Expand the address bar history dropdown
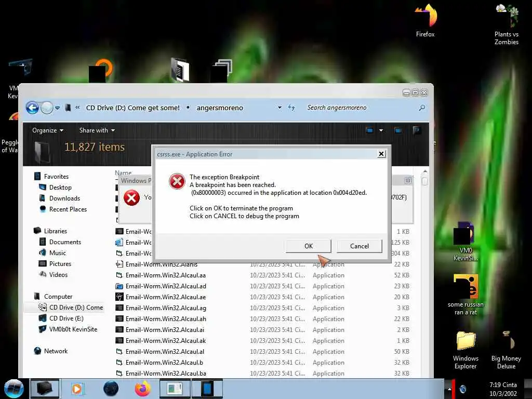This screenshot has height=399, width=532. [280, 108]
